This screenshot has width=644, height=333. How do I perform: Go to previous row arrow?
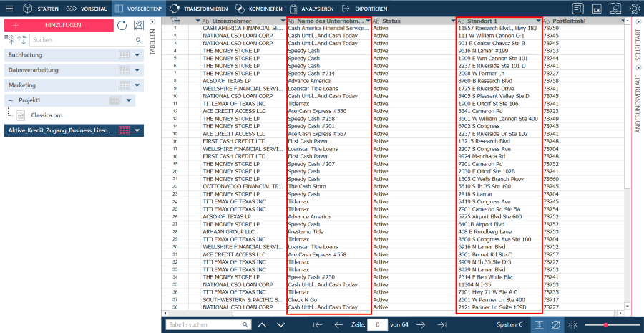click(338, 325)
